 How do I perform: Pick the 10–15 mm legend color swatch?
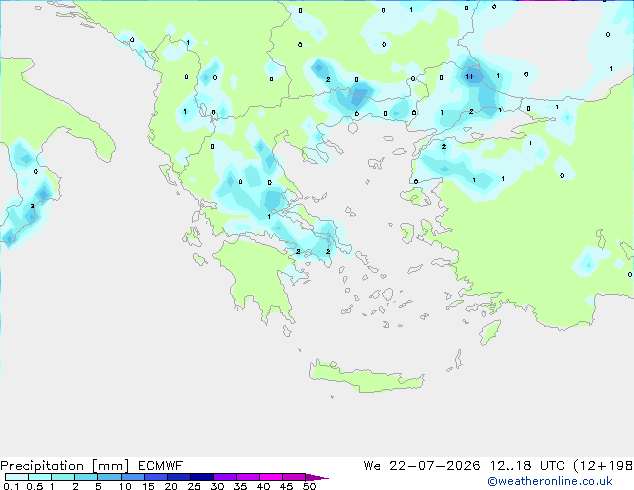(132, 477)
